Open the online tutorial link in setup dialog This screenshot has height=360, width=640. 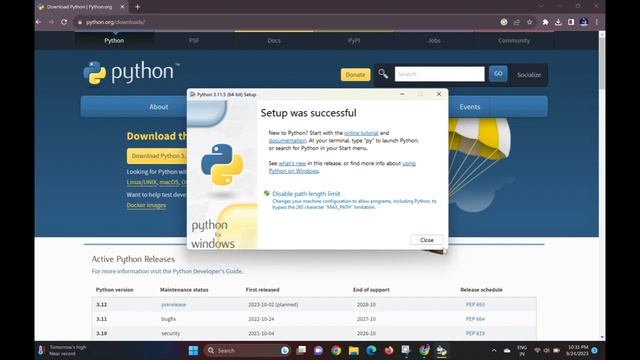(x=361, y=133)
